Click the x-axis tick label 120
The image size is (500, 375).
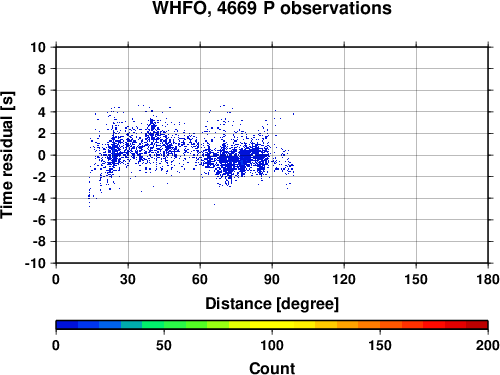pyautogui.click(x=344, y=279)
